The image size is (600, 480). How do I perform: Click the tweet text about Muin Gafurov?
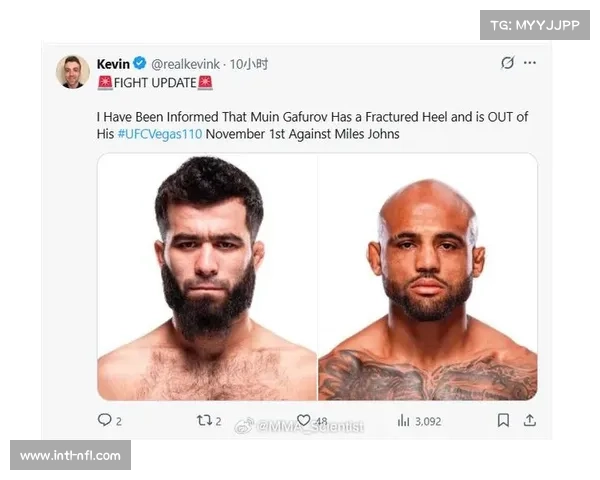point(312,125)
